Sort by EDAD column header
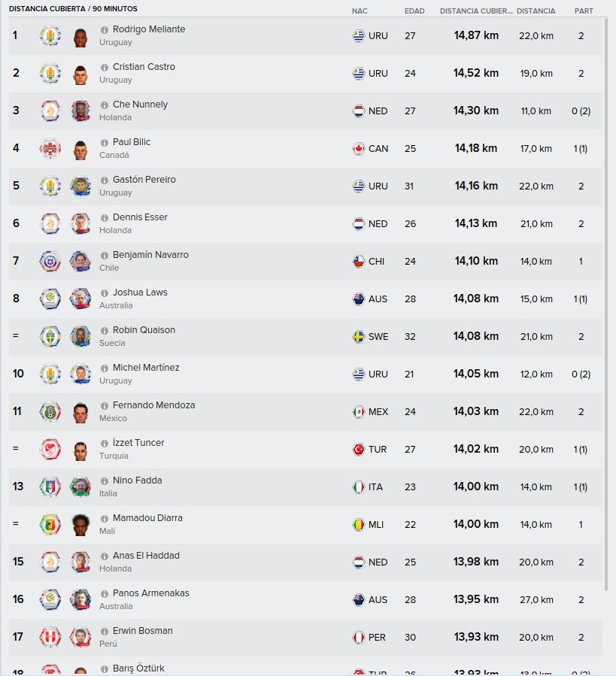616x676 pixels. click(x=414, y=11)
